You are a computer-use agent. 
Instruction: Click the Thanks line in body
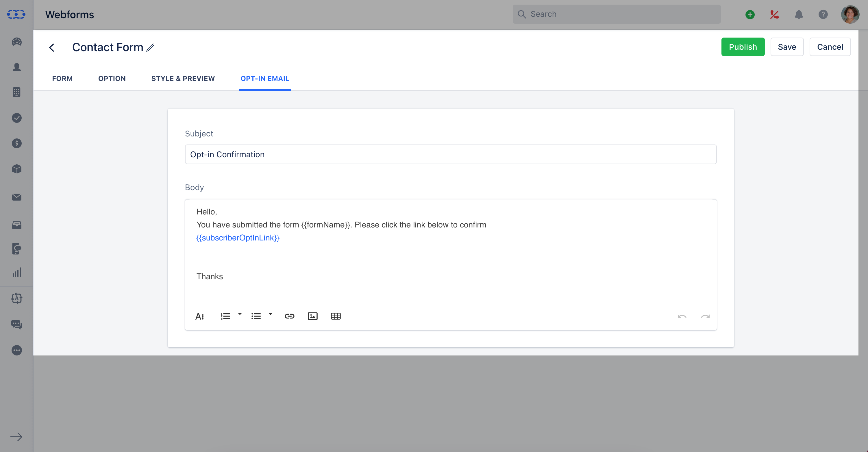210,277
